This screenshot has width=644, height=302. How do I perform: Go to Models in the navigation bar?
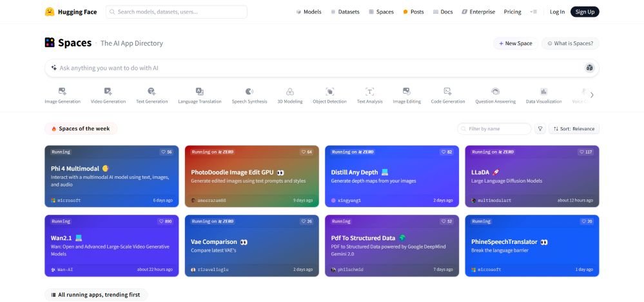[x=308, y=12]
